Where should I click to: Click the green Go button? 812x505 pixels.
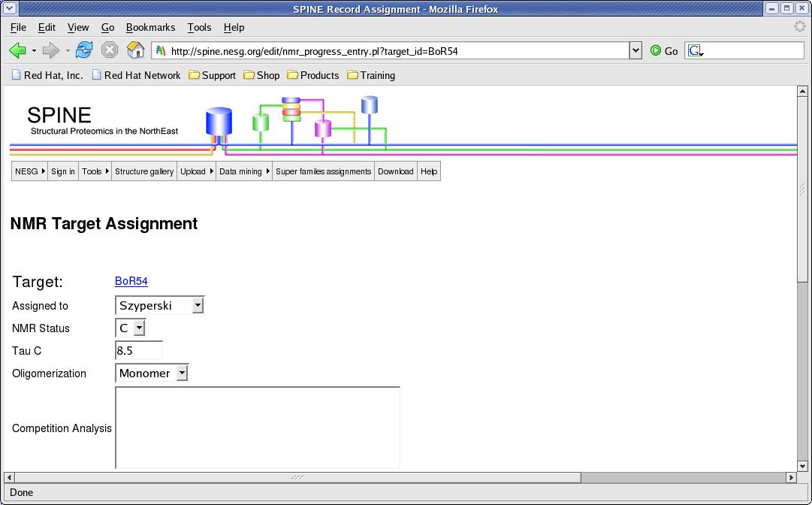(664, 51)
